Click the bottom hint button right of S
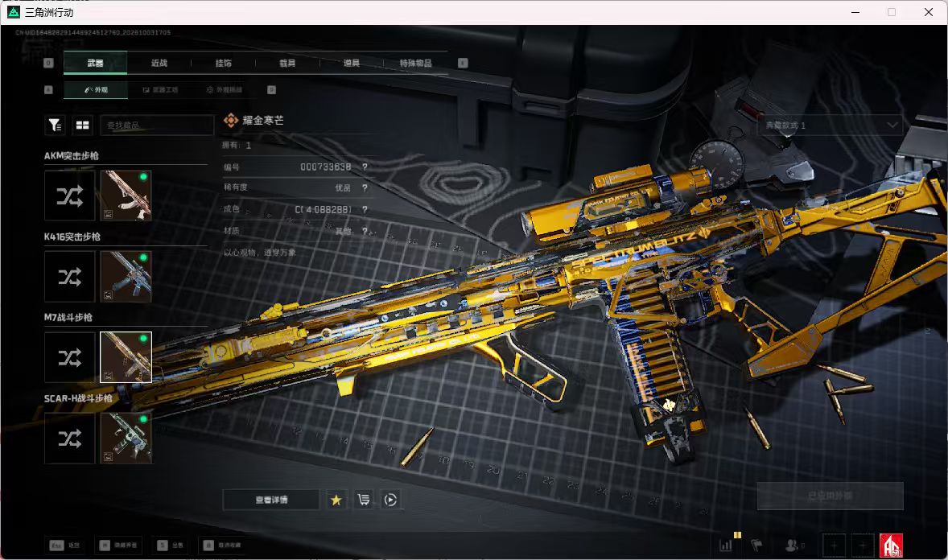Image resolution: width=948 pixels, height=560 pixels. click(x=222, y=546)
